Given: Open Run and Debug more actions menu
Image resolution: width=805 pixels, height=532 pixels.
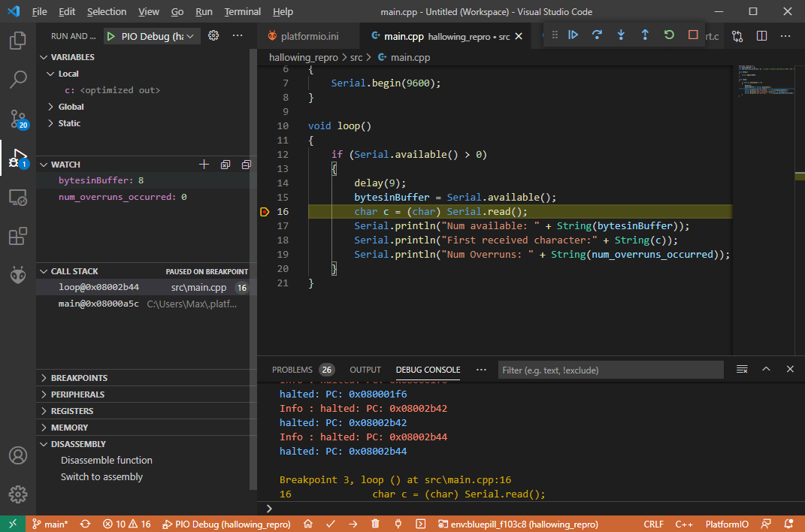Looking at the screenshot, I should [x=238, y=35].
